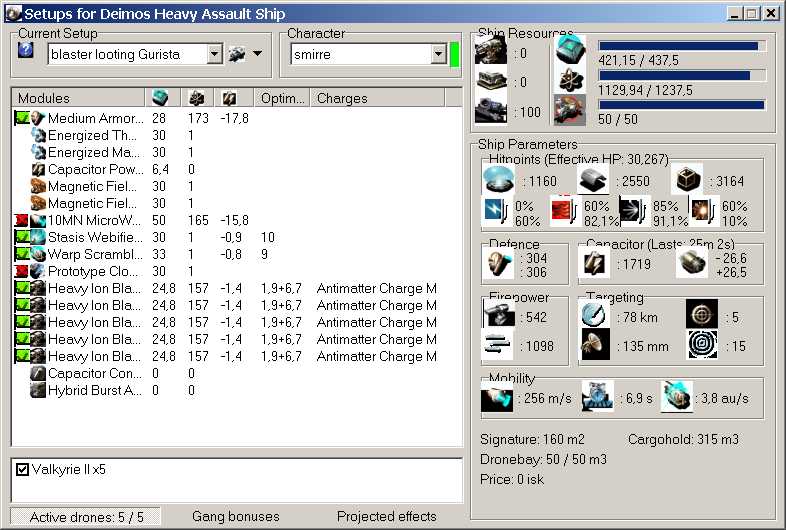Viewport: 786px width, 530px height.
Task: Click the scan resolution icon
Action: coord(595,344)
